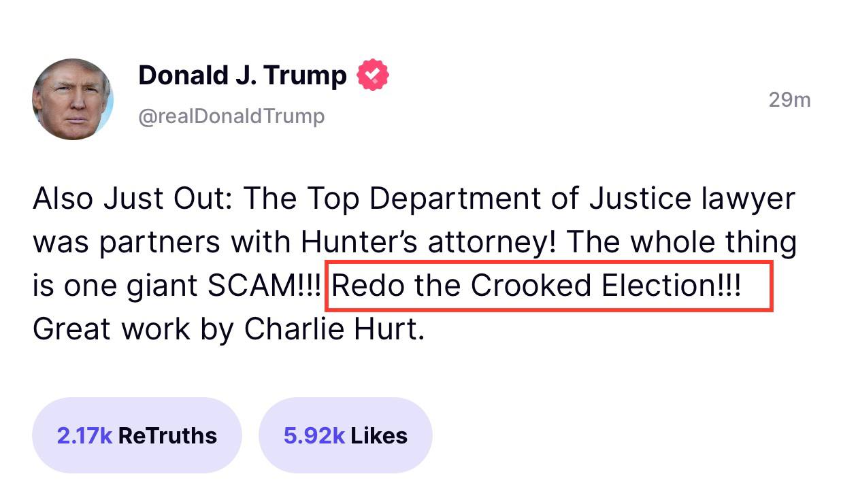
Task: Click the name Charlie Hurt
Action: coord(333,330)
